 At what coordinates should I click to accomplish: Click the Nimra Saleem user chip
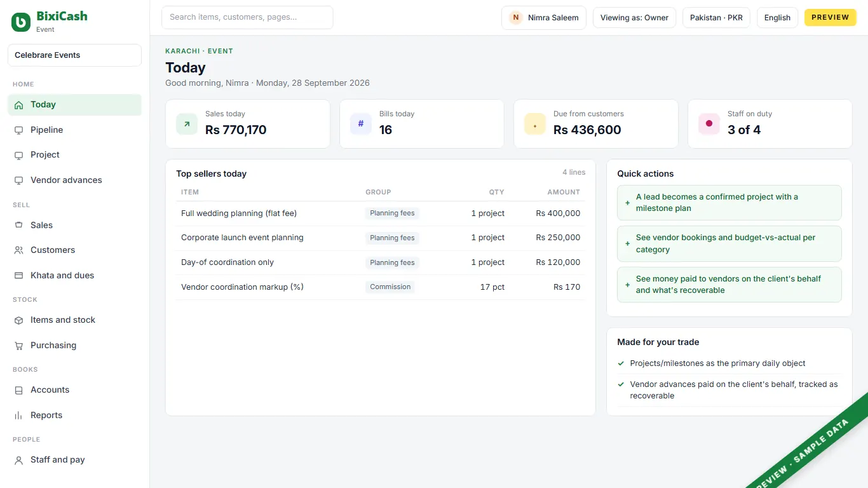[x=544, y=18]
